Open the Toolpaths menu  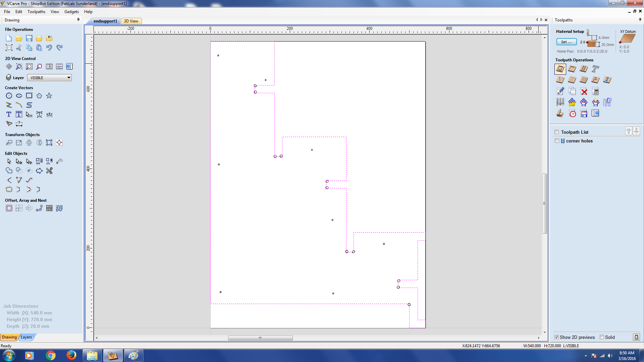[x=36, y=12]
